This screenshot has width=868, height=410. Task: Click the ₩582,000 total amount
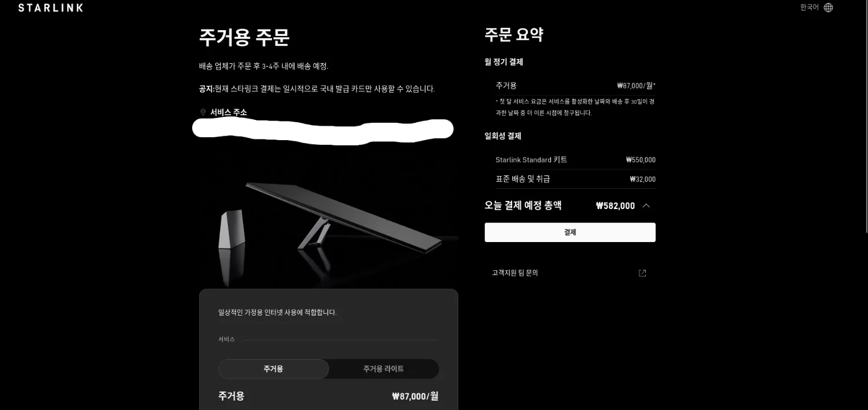[615, 206]
